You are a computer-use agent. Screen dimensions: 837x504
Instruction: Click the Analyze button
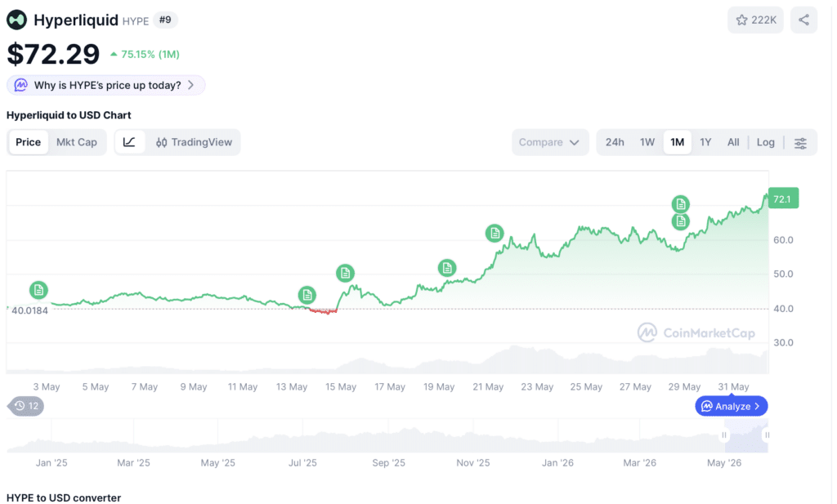tap(732, 407)
